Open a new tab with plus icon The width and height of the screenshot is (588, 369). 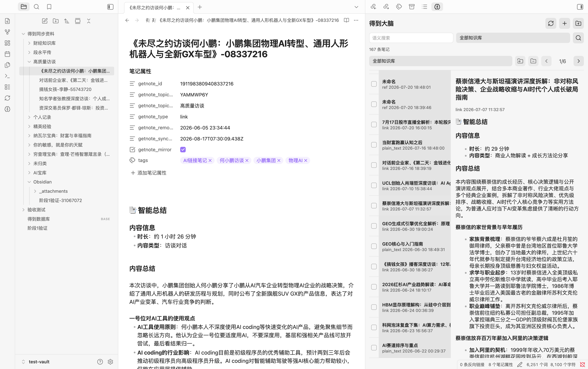[200, 7]
